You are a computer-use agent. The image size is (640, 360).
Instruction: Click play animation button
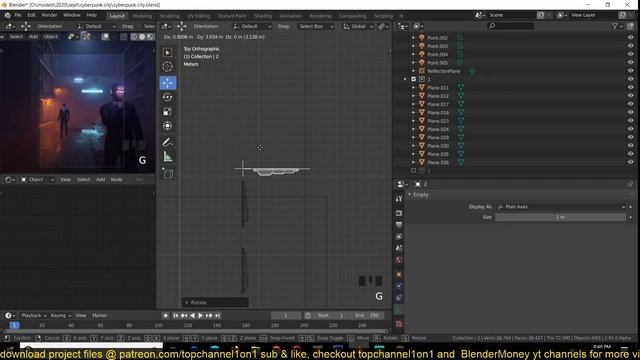(200, 316)
